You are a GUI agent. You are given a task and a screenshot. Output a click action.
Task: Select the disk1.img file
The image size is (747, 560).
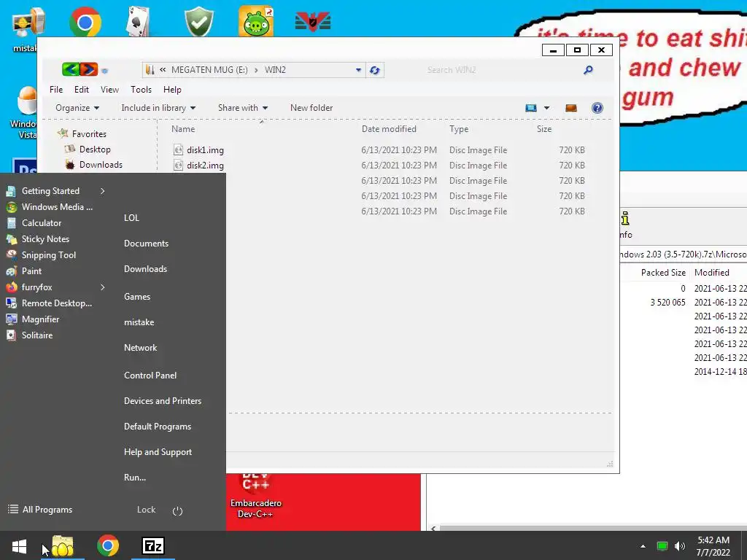(205, 150)
